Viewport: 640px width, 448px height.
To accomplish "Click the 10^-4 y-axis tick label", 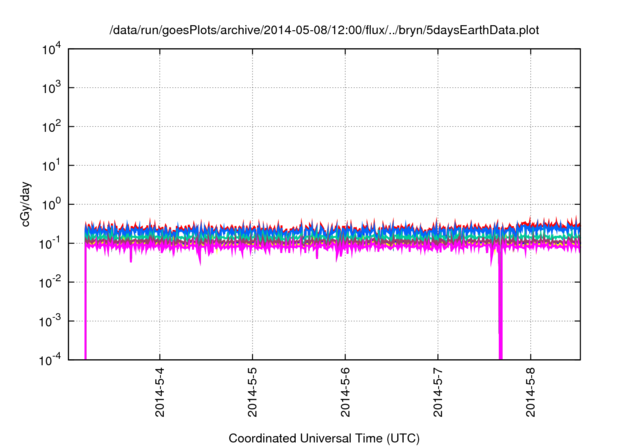I will [50, 359].
